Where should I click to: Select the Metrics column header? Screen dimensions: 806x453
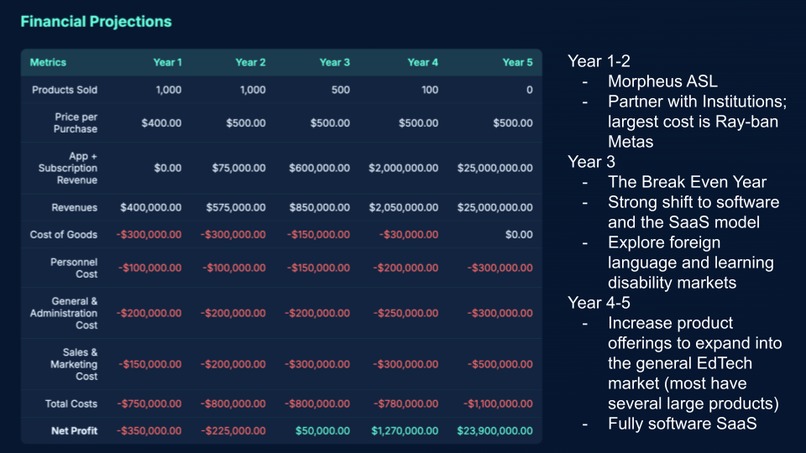(x=48, y=62)
